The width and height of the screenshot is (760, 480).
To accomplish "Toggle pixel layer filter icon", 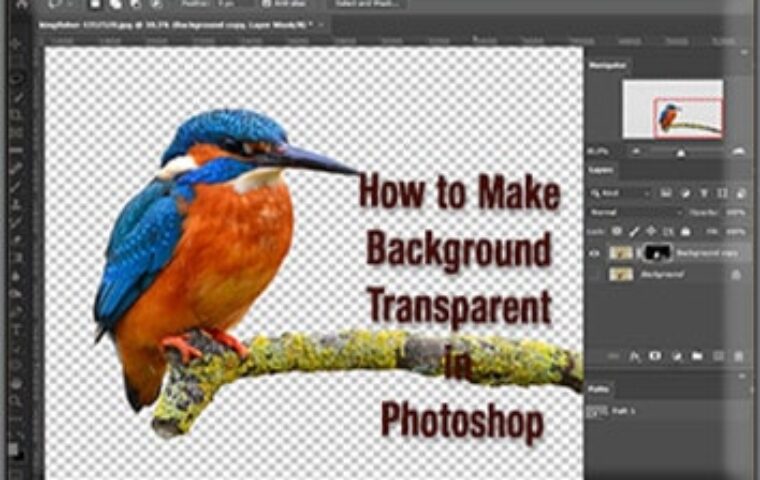I will (x=666, y=193).
